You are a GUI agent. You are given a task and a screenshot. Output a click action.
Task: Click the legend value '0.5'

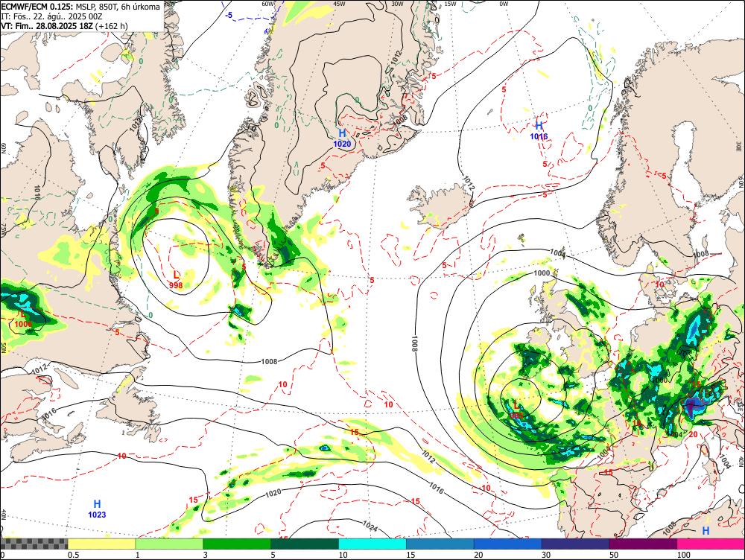click(x=73, y=555)
